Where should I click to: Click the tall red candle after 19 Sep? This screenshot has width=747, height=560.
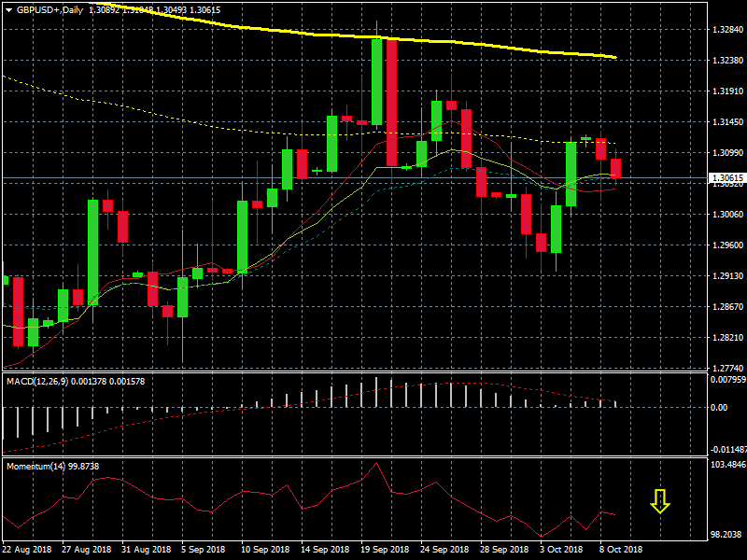(x=391, y=103)
